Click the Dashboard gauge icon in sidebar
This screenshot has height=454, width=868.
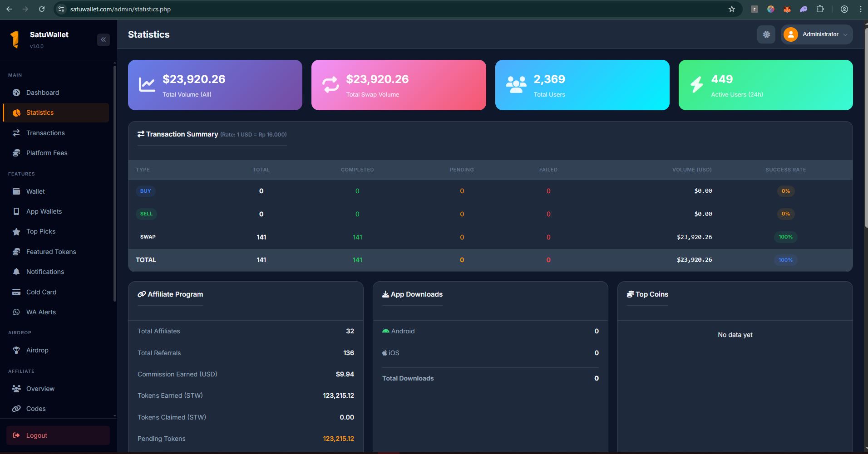click(x=16, y=93)
